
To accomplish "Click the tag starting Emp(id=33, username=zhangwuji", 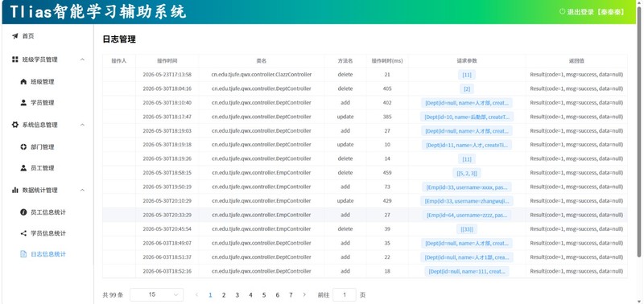I will click(x=467, y=201).
